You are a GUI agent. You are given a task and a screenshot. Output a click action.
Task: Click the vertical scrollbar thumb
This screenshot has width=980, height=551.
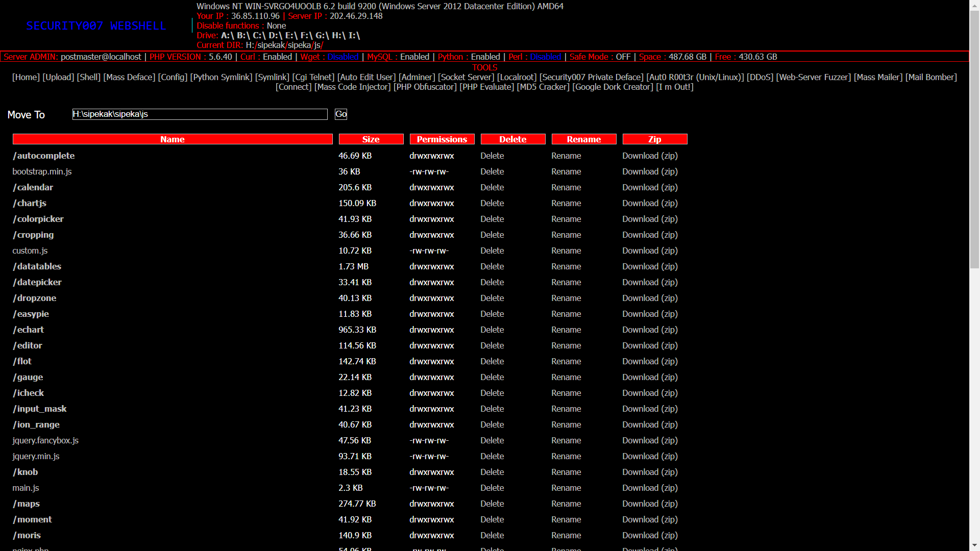(x=974, y=139)
